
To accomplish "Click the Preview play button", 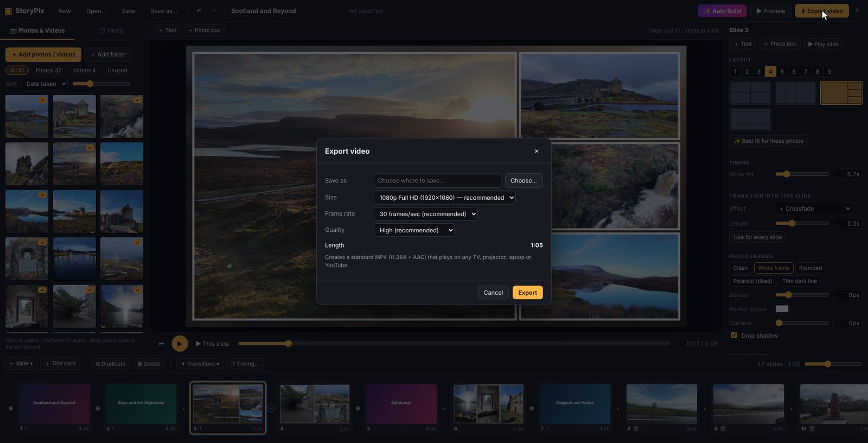I will (x=770, y=11).
